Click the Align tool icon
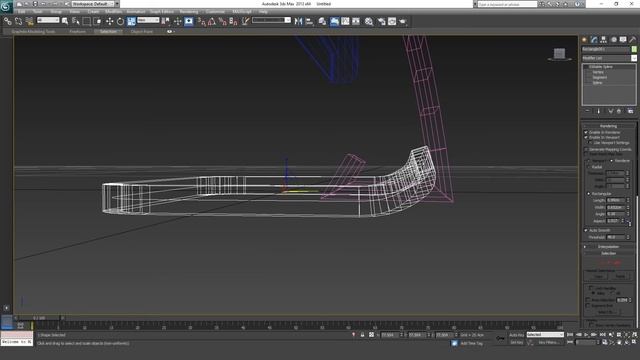The width and height of the screenshot is (640, 360). [x=309, y=21]
